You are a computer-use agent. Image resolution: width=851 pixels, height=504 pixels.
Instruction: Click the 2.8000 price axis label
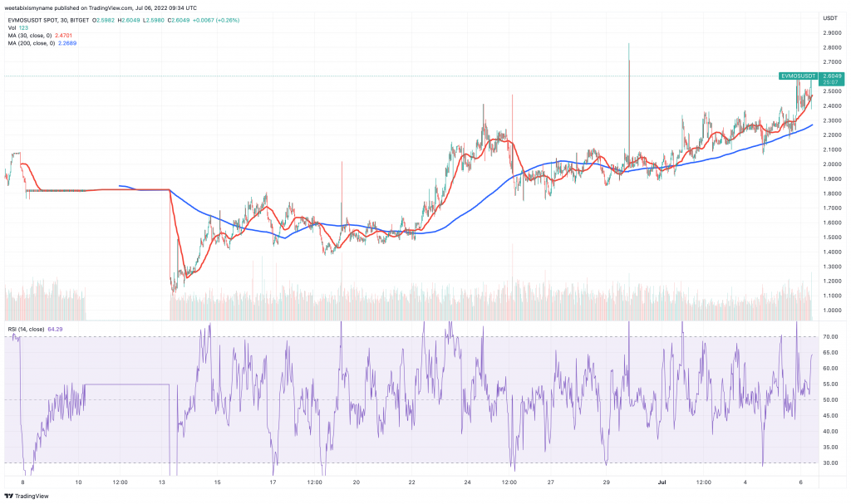click(x=832, y=47)
